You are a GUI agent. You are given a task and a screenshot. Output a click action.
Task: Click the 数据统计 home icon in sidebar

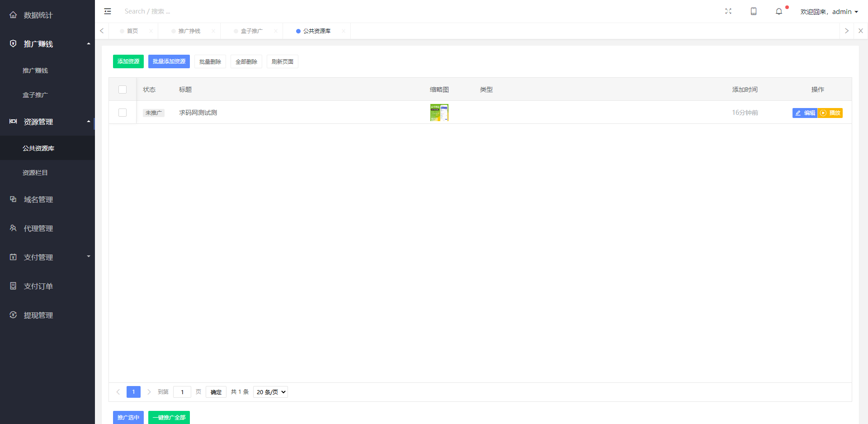(x=13, y=15)
